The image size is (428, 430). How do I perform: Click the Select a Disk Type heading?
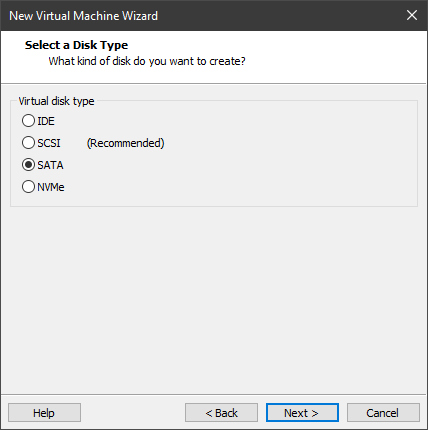76,45
